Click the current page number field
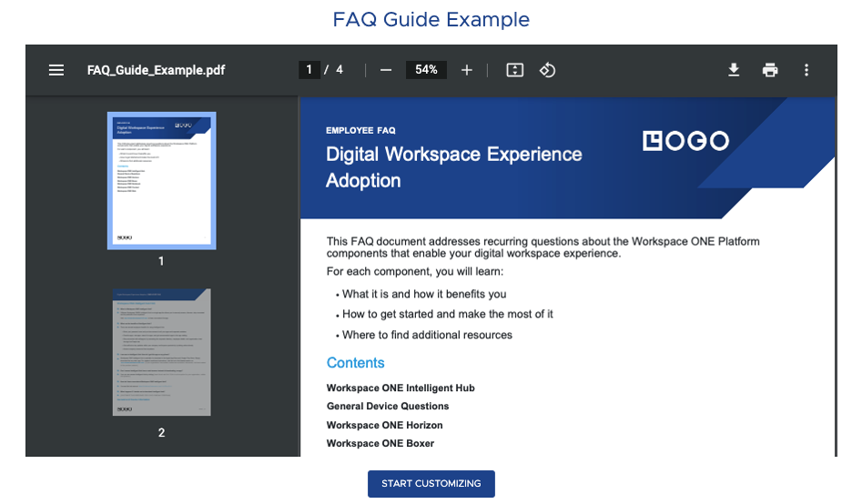This screenshot has height=504, width=852. [309, 69]
